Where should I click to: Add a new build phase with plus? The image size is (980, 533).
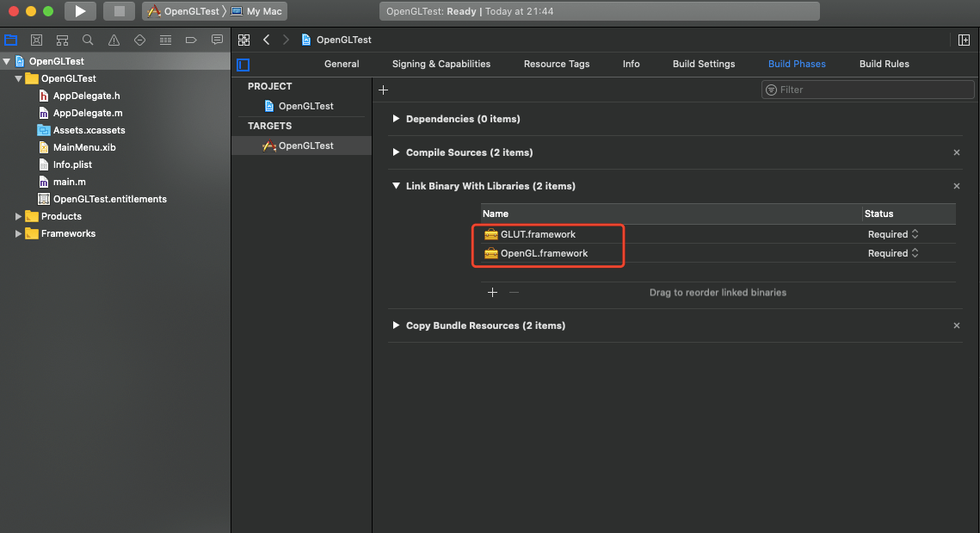tap(383, 90)
